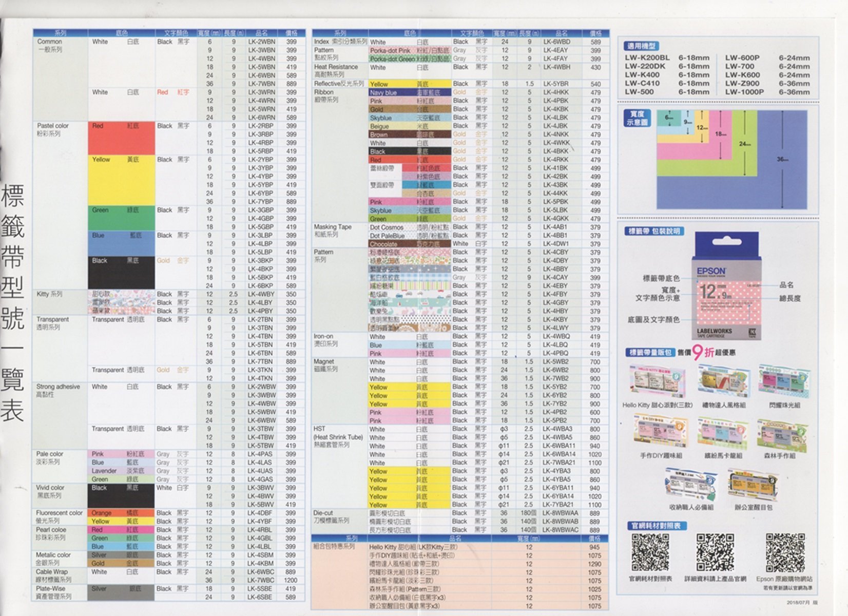
Task: Select LK-6WBD index series code
Action: click(x=557, y=42)
